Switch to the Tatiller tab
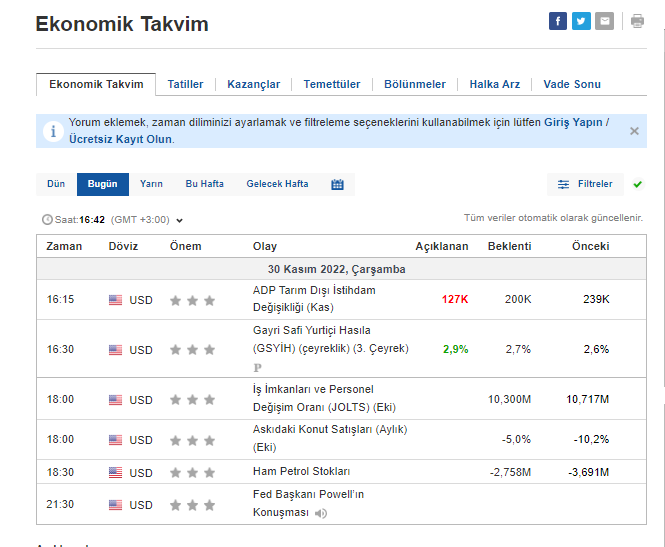This screenshot has width=665, height=547. click(185, 84)
